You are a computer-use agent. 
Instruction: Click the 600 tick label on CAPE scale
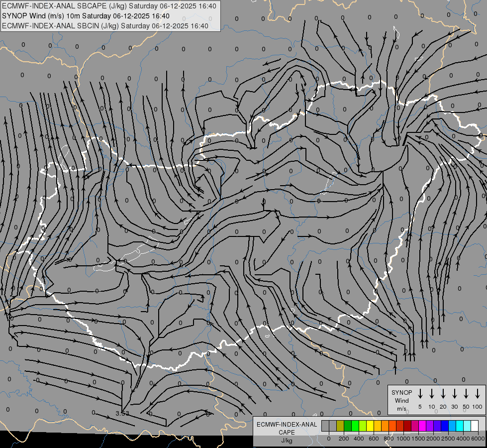(x=374, y=439)
